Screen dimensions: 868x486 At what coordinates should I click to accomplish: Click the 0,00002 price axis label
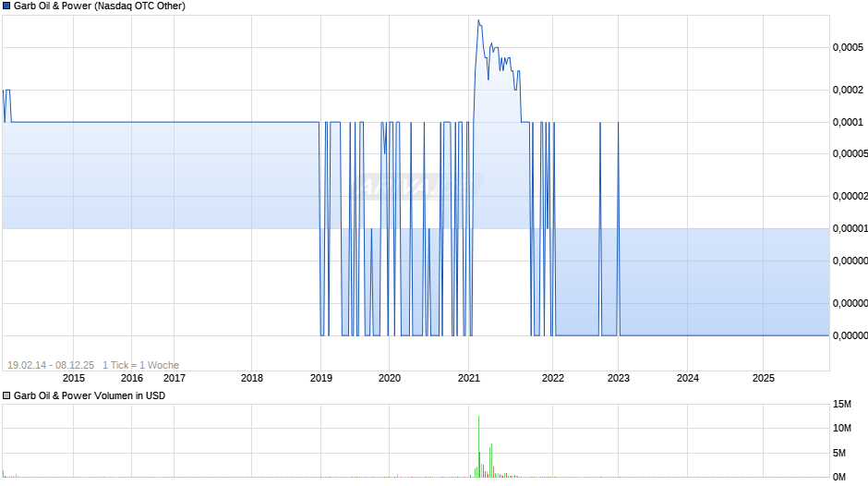[850, 196]
